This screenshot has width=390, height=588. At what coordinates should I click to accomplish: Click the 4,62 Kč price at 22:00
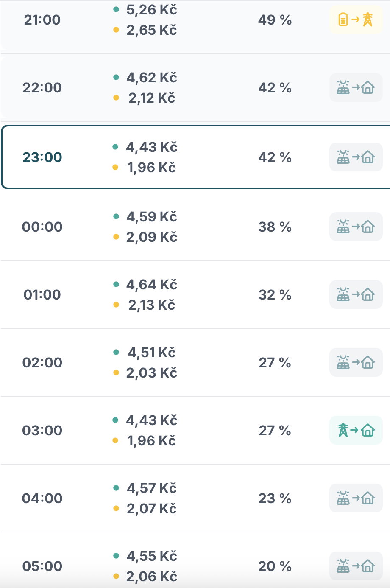(x=152, y=78)
